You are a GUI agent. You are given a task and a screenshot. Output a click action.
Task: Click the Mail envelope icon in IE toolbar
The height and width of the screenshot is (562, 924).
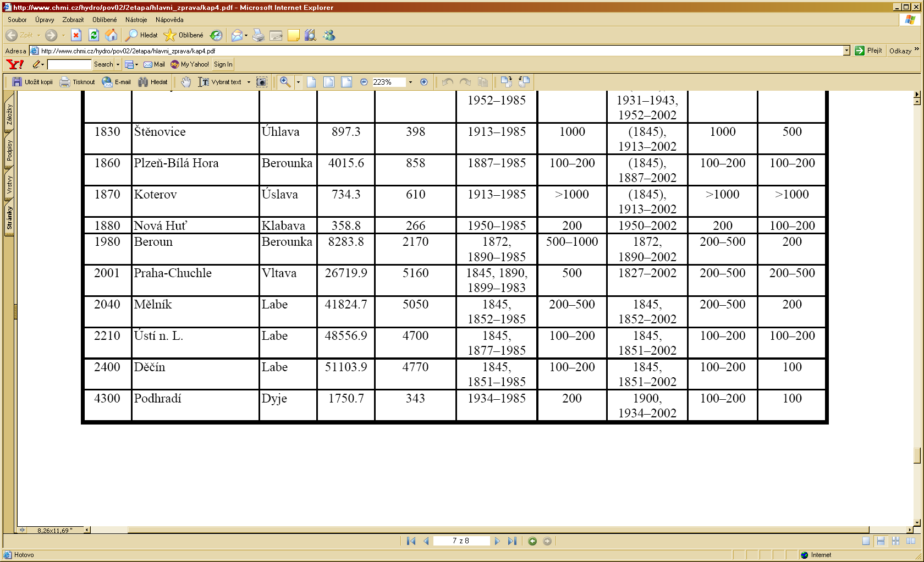point(237,35)
